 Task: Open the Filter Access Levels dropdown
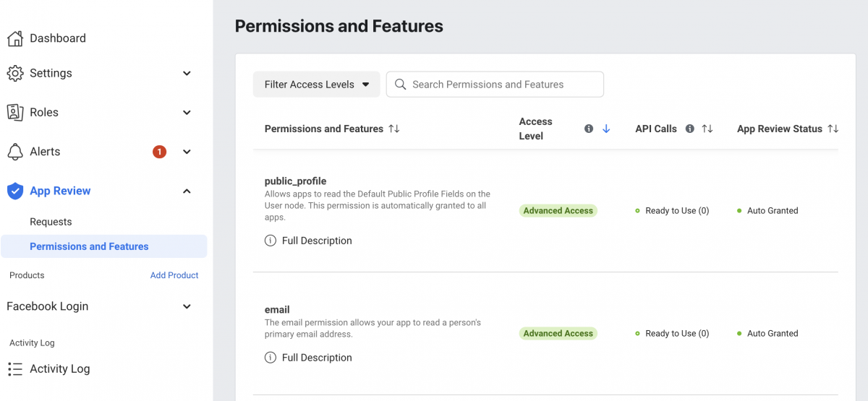pyautogui.click(x=317, y=85)
